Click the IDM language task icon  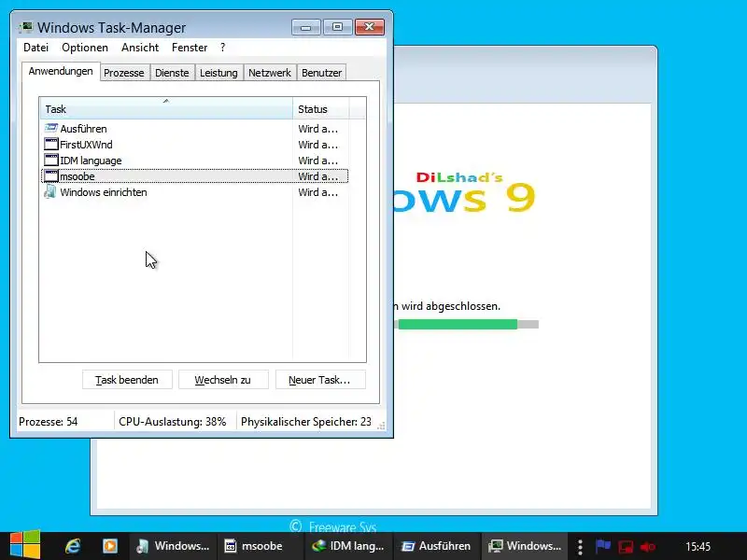[51, 160]
